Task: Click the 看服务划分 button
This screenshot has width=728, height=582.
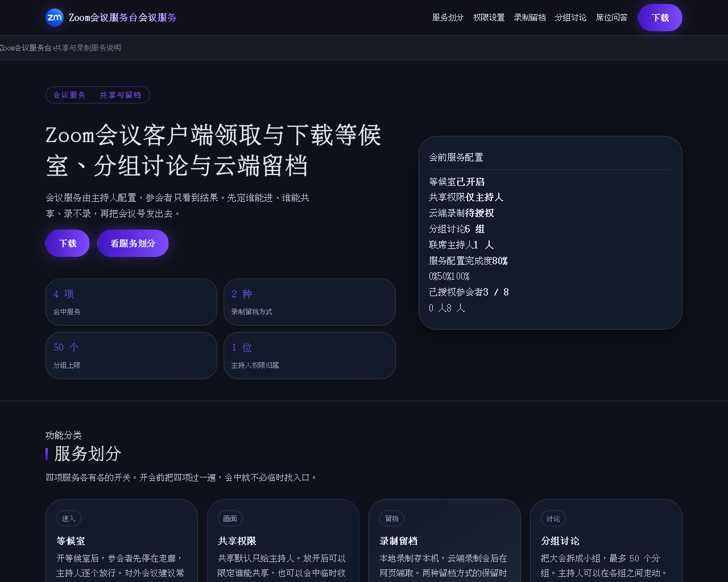Action: (133, 243)
